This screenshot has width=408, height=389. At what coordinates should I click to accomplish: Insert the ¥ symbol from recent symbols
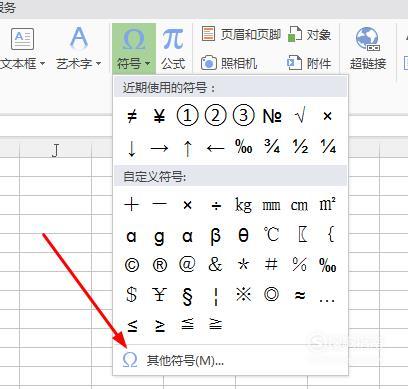tap(159, 116)
